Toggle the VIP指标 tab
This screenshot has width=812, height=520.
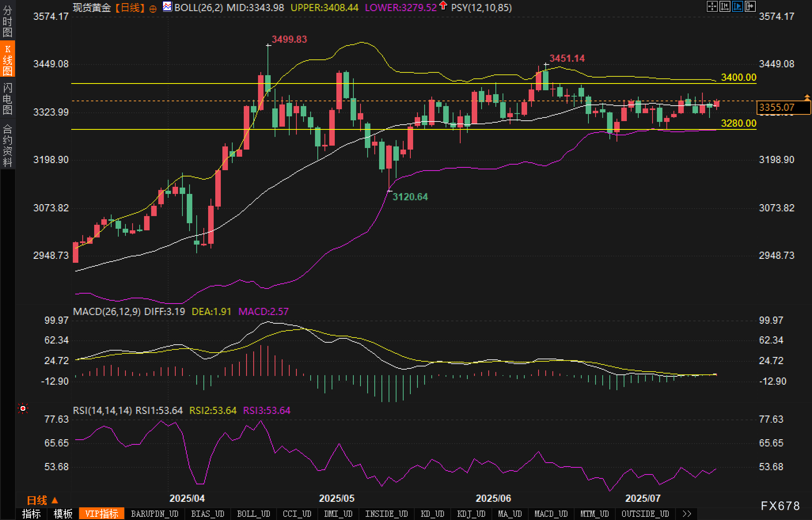click(102, 514)
